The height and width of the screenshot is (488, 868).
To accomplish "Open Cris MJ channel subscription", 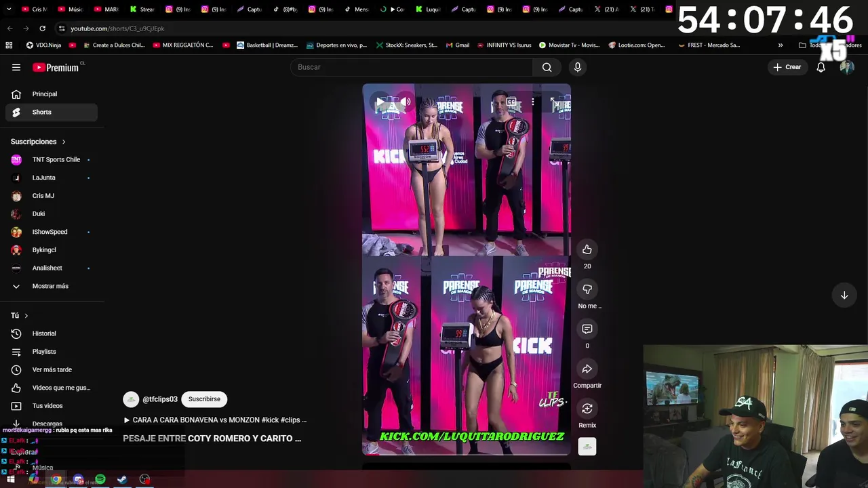I will (52, 196).
